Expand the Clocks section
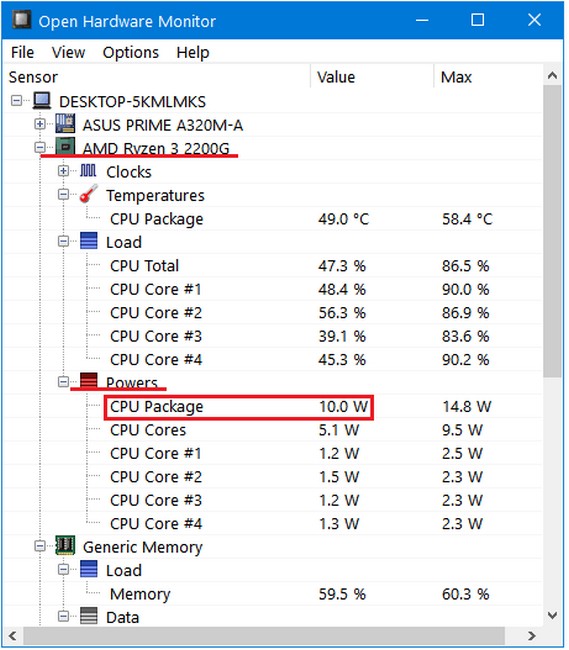The height and width of the screenshot is (650, 569). [x=63, y=171]
